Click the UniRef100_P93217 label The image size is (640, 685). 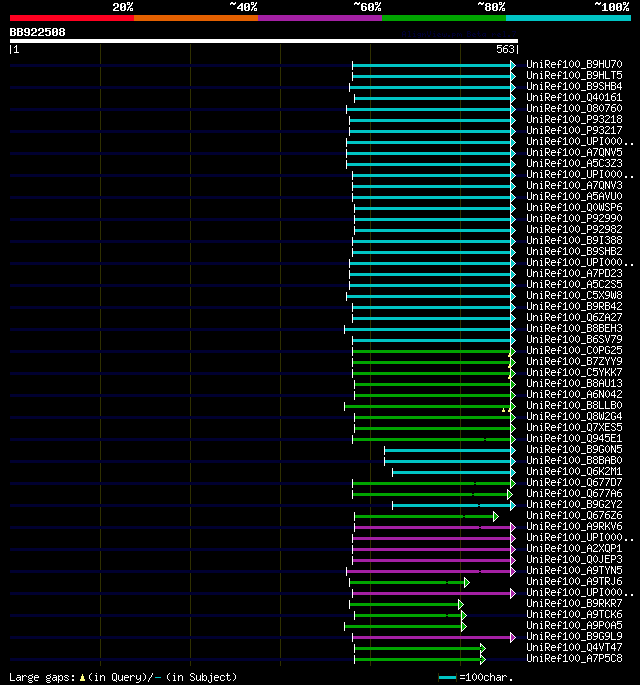(x=574, y=130)
